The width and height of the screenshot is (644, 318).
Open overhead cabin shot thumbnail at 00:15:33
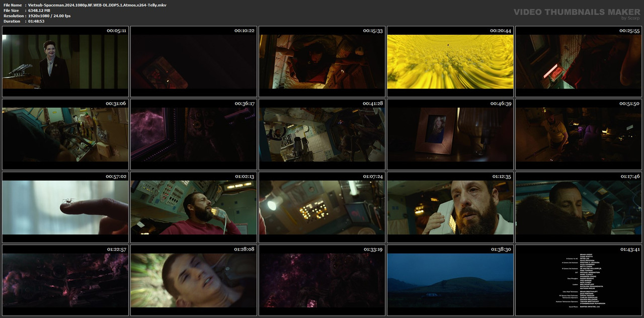coord(322,61)
